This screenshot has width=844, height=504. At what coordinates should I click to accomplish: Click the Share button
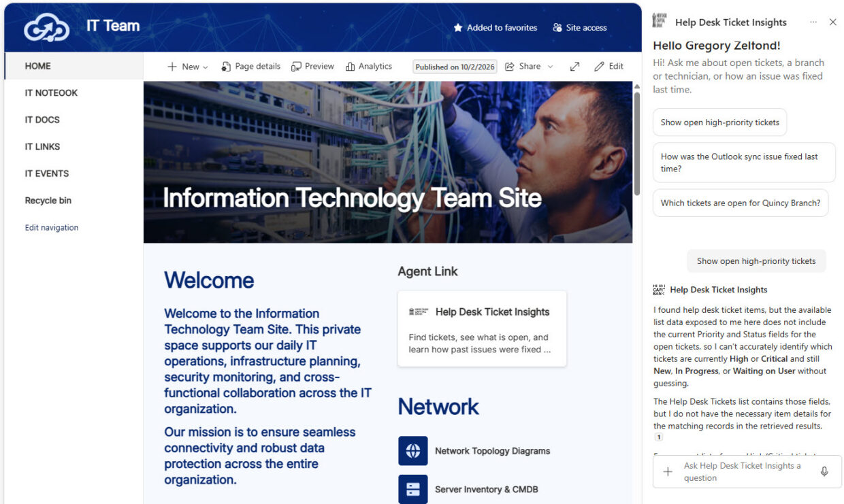tap(523, 67)
